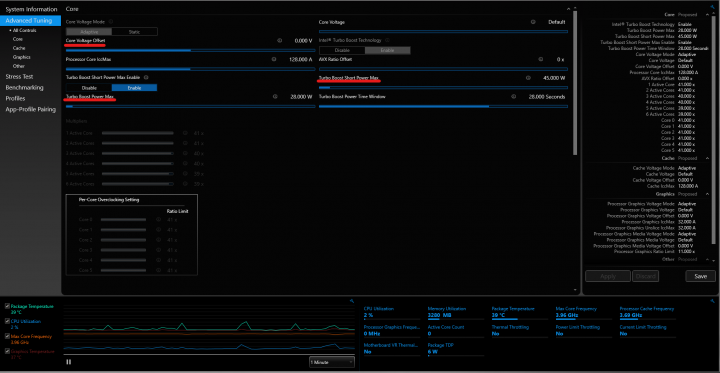Click info icon in Core 0 ratio limit row
Screen dimensions: 720x373
pos(158,219)
